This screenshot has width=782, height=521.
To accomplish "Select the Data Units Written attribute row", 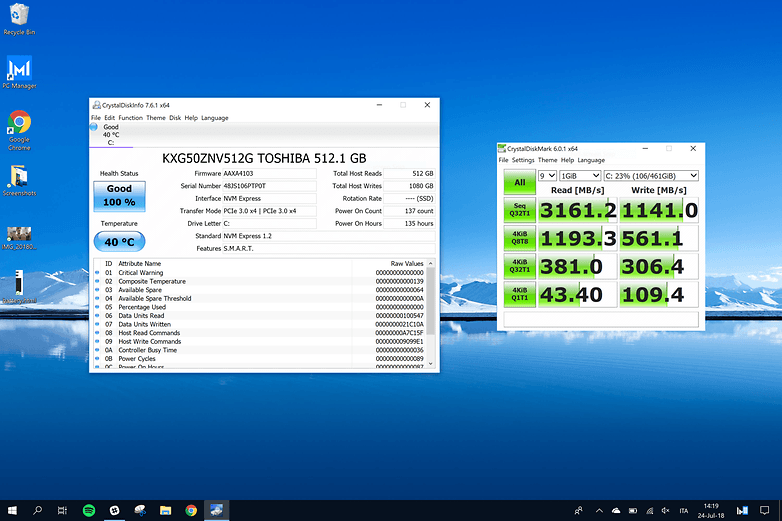I will pos(259,324).
